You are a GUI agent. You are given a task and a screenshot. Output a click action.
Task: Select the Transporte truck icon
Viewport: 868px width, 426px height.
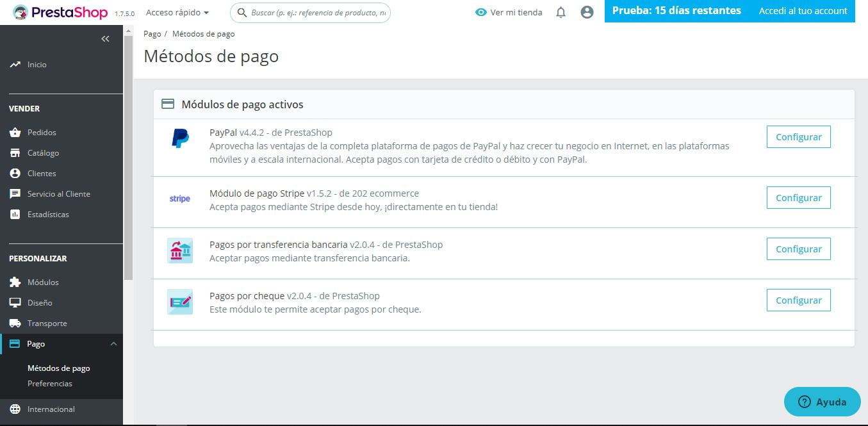pos(16,323)
